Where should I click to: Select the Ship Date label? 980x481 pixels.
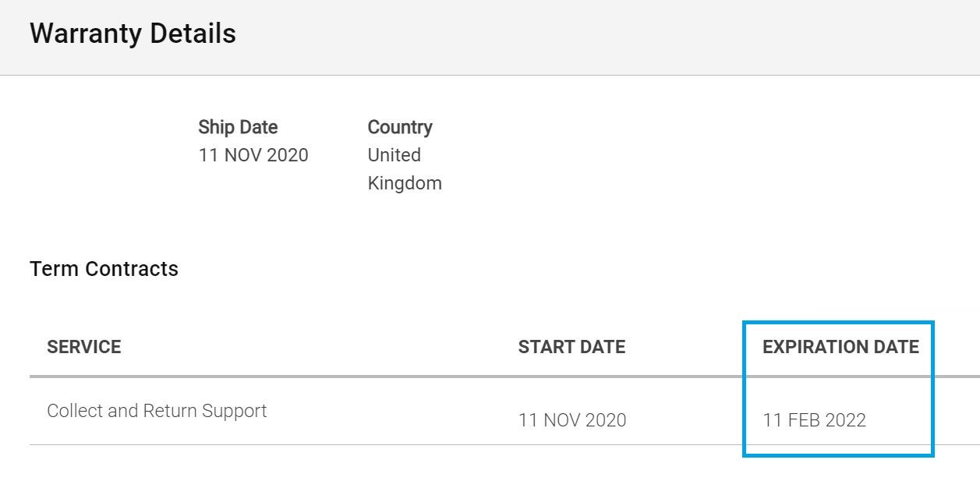[x=238, y=127]
